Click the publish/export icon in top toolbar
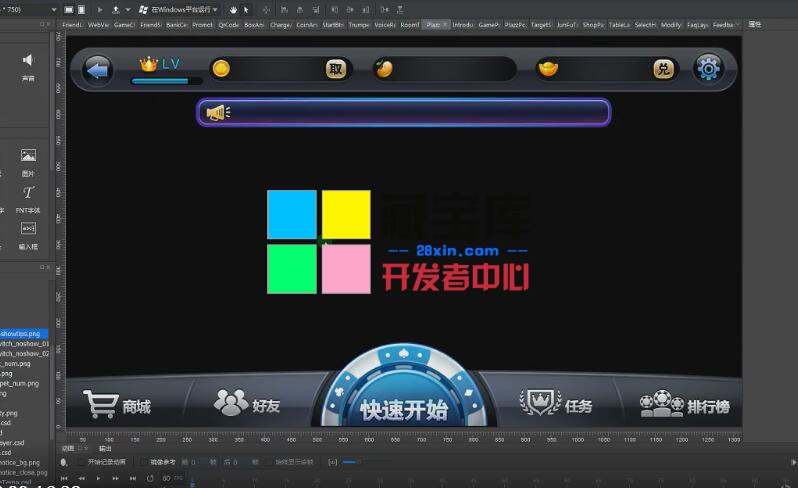 coord(116,10)
